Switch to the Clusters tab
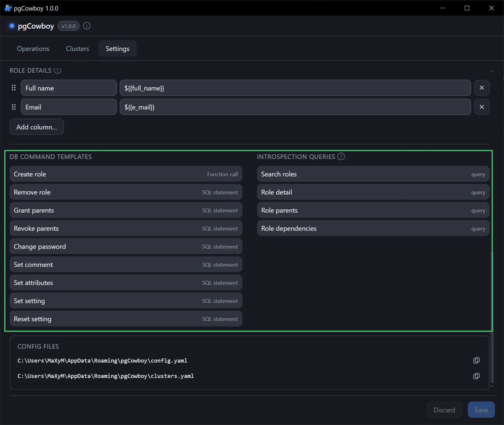 (x=77, y=49)
